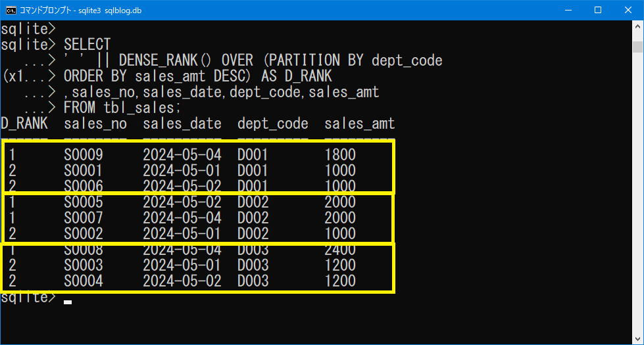Click the sales_amt column header

click(x=359, y=124)
